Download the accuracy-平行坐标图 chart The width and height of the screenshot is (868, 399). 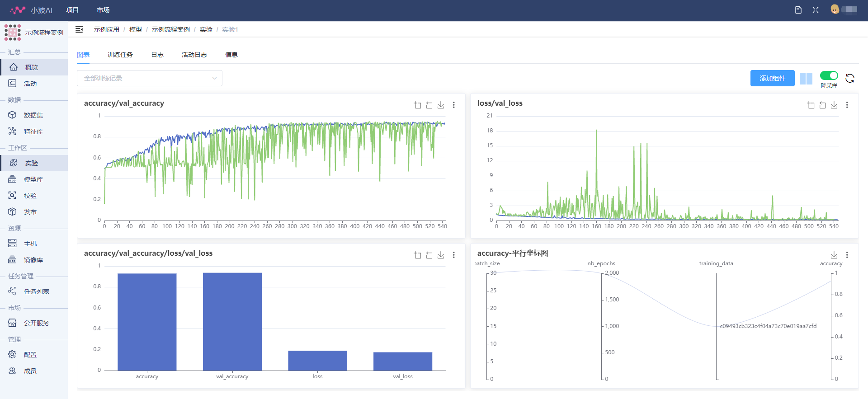[x=834, y=255]
